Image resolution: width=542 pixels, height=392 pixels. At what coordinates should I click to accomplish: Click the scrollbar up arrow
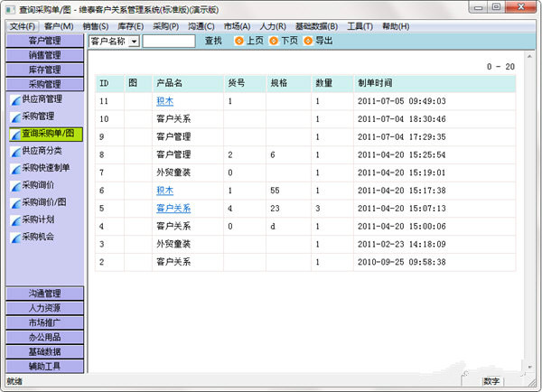[x=529, y=56]
